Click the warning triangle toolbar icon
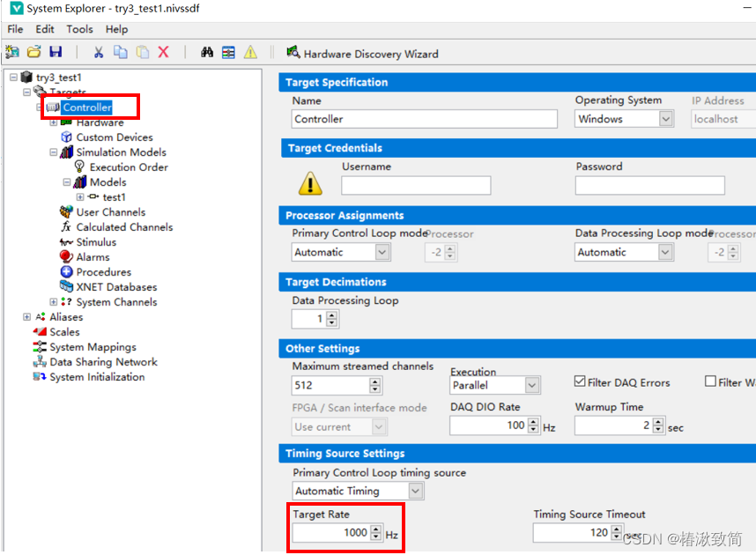Image resolution: width=756 pixels, height=555 pixels. [x=249, y=52]
